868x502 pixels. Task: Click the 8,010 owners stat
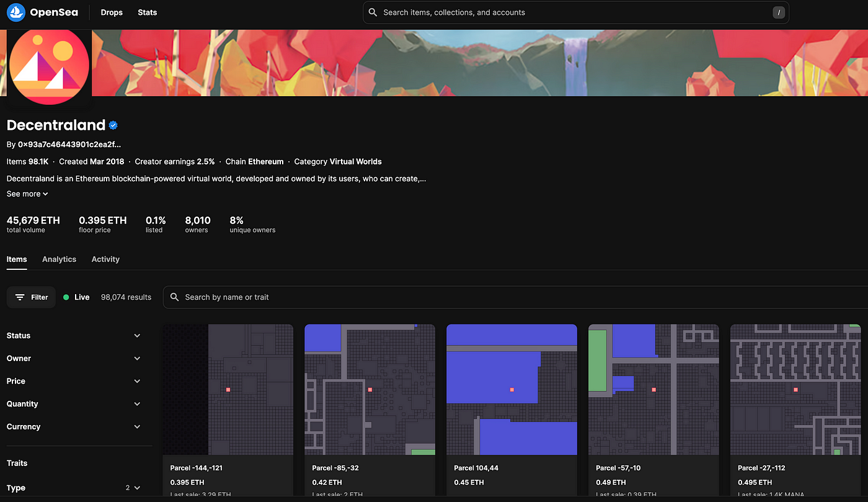point(198,225)
